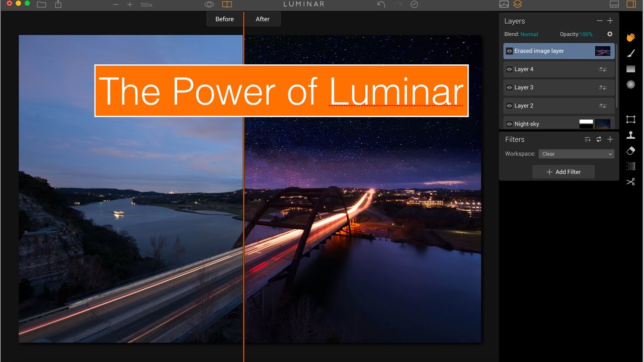This screenshot has height=362, width=644.
Task: Click the 100% zoom level
Action: click(x=146, y=5)
